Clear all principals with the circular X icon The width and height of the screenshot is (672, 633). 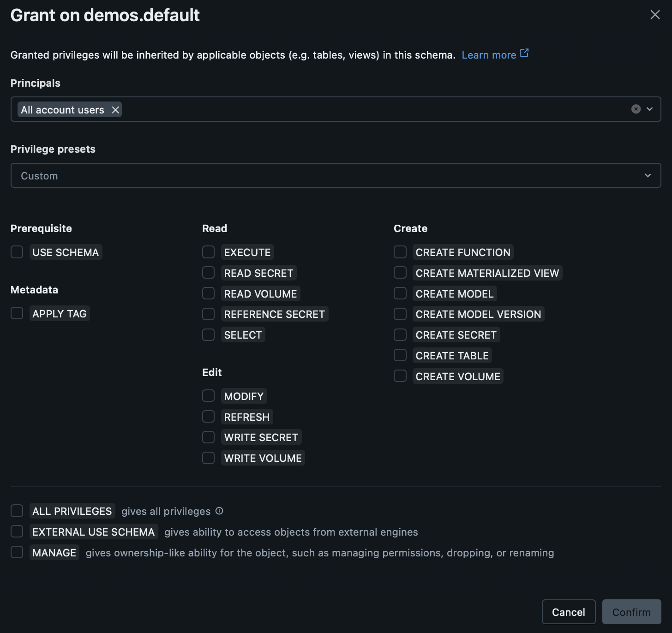tap(636, 109)
